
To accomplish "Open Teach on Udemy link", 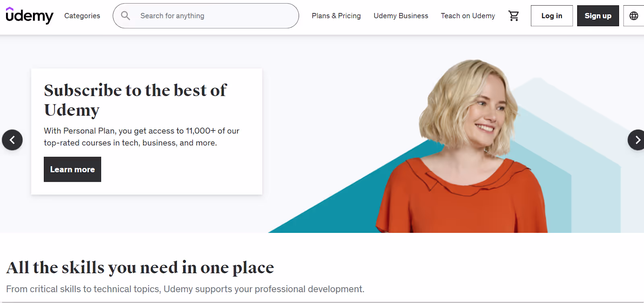I will pos(468,16).
